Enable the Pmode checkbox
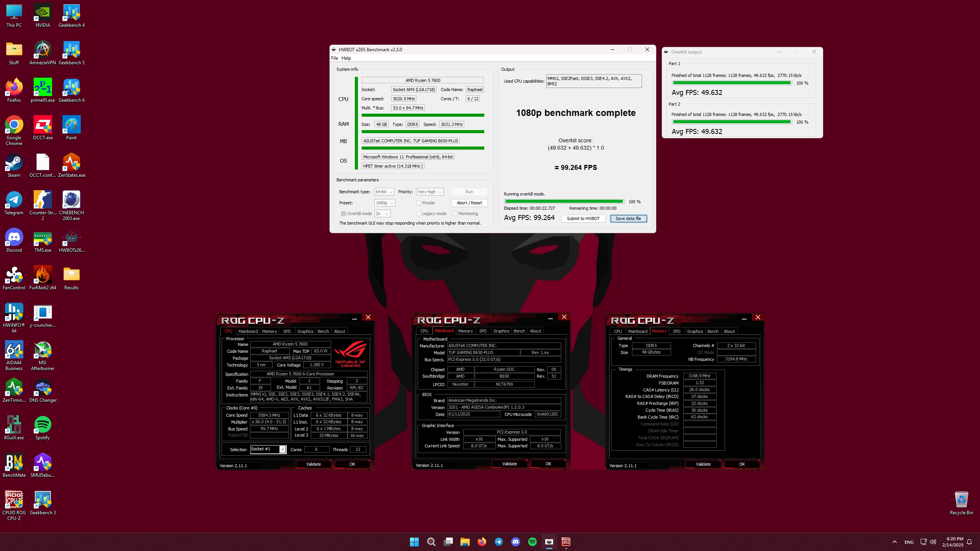Screen dimensions: 980x551 pos(418,203)
